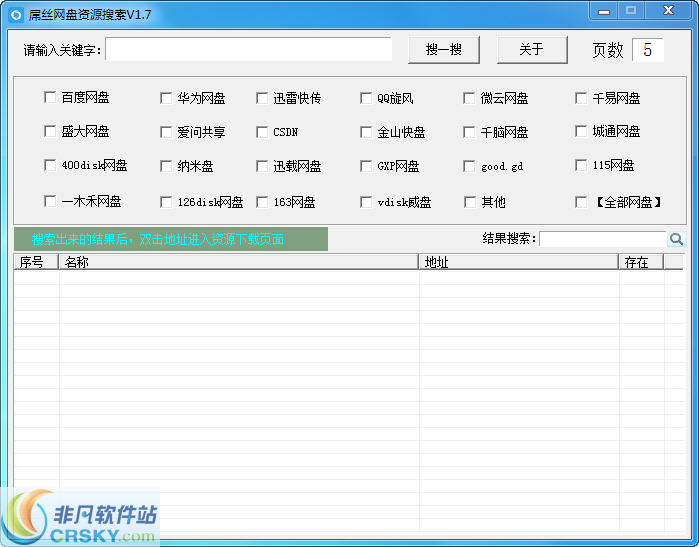Click the 结果搜索 input box
The image size is (699, 547).
(603, 239)
